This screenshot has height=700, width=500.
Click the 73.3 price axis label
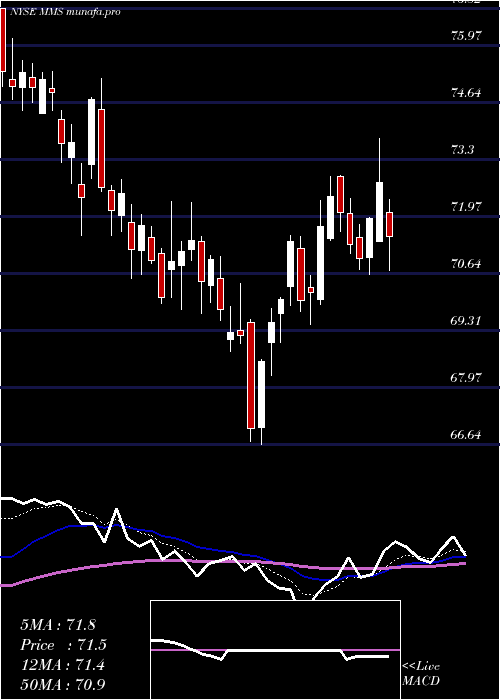tap(462, 150)
